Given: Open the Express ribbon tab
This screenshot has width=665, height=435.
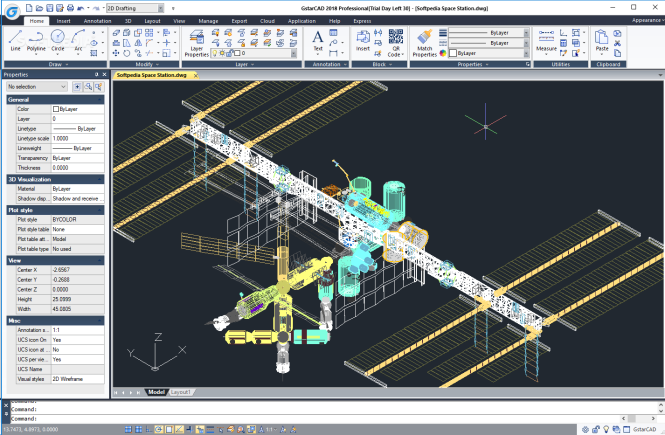Looking at the screenshot, I should pyautogui.click(x=364, y=20).
